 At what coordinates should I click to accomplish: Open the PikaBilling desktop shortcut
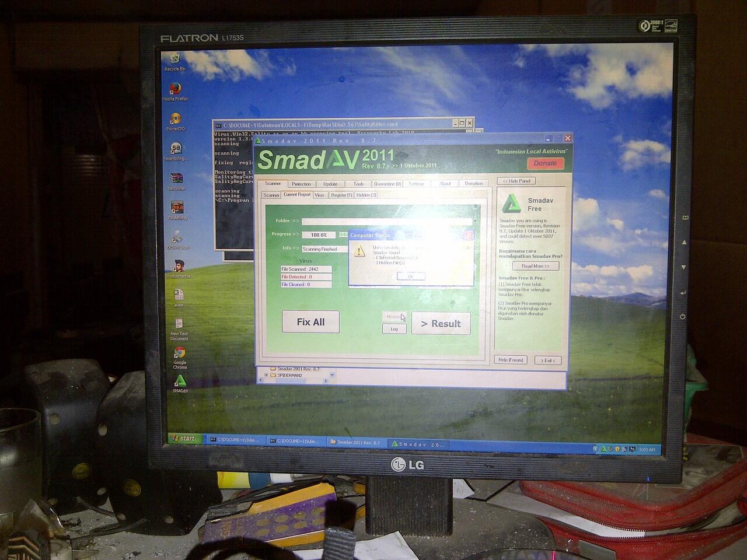[x=177, y=211]
